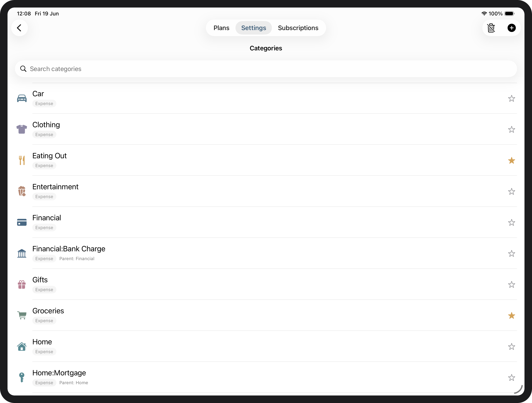532x403 pixels.
Task: Favorite the Home category star
Action: coord(512,346)
